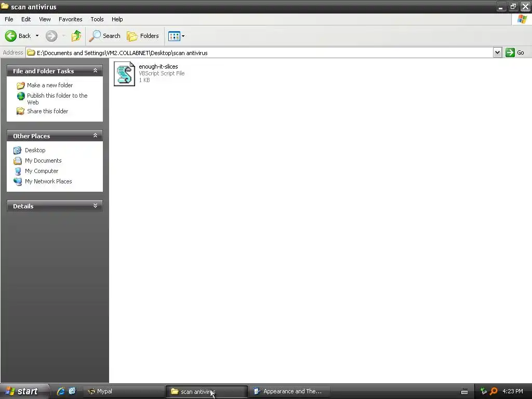Show the Folders tree pane
Viewport: 532px width, 399px height.
coord(142,36)
